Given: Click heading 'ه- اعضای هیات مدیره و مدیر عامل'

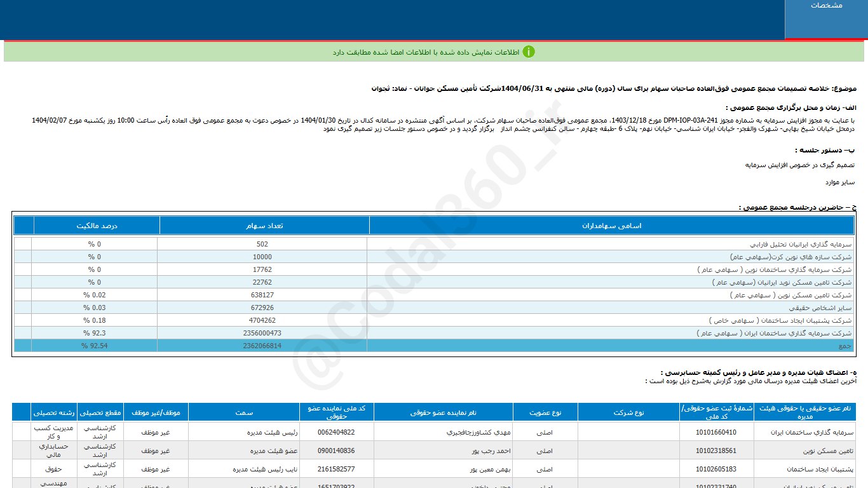Looking at the screenshot, I should (759, 373).
